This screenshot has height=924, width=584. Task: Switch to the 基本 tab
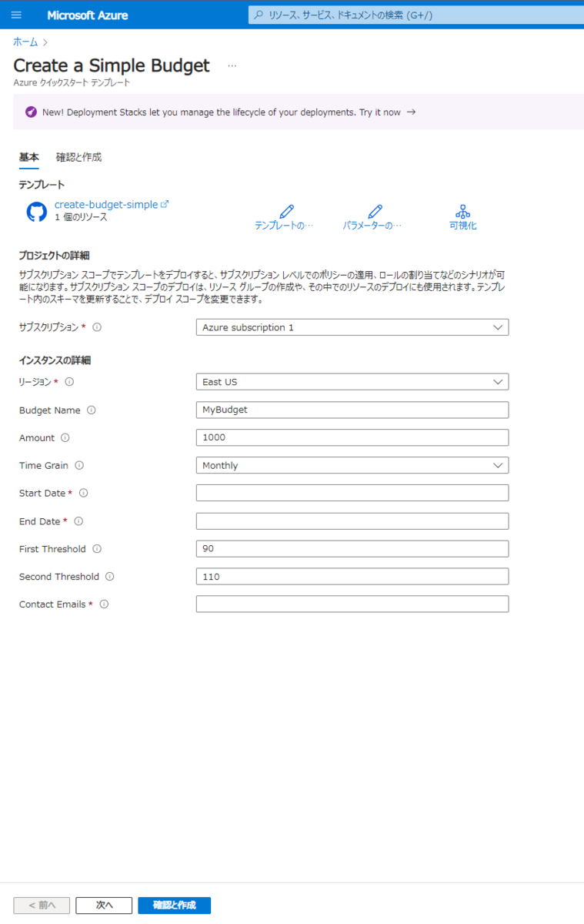click(x=28, y=157)
